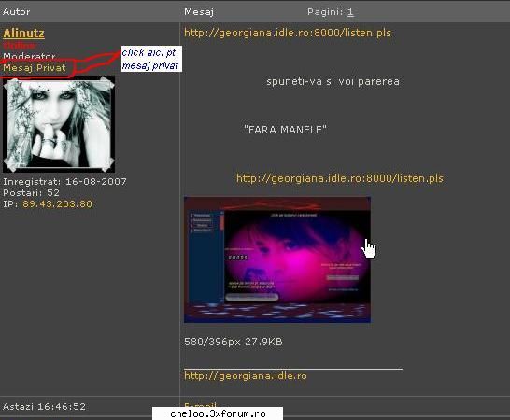Click Mesaj Privat link

[x=35, y=67]
